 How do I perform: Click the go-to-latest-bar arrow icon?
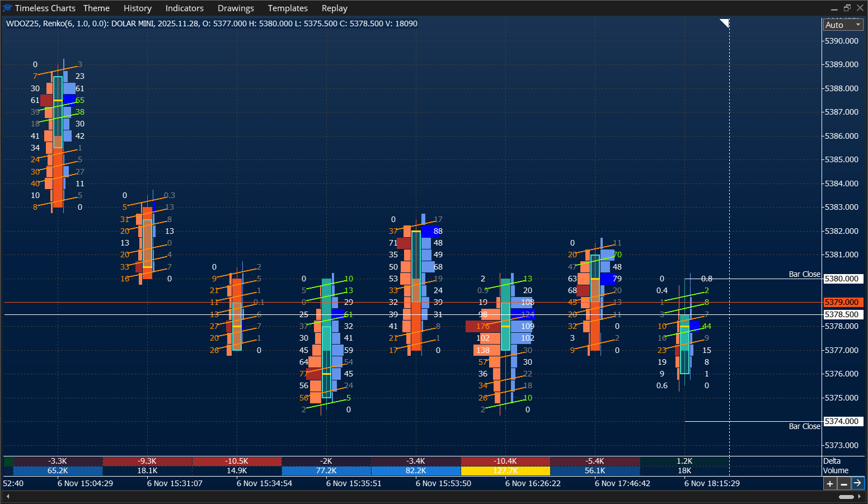(x=858, y=483)
